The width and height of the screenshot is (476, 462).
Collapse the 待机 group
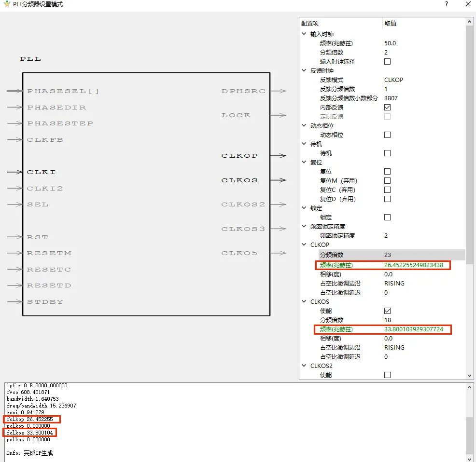[x=304, y=144]
